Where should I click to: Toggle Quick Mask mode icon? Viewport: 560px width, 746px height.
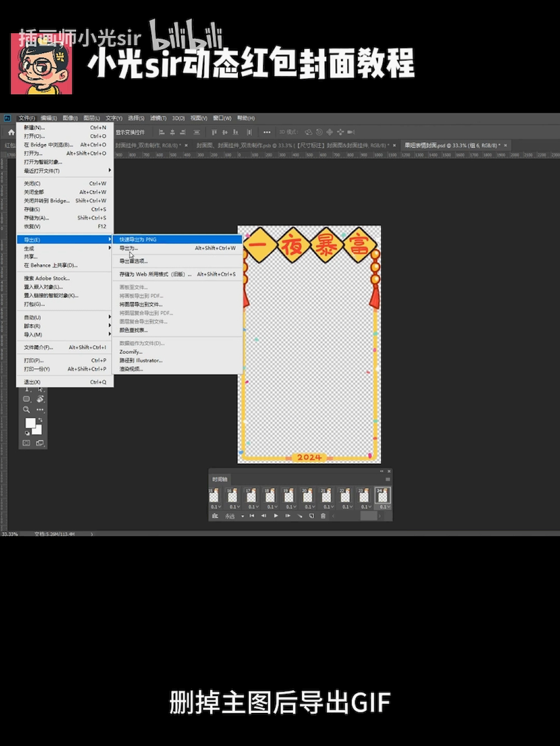click(26, 443)
